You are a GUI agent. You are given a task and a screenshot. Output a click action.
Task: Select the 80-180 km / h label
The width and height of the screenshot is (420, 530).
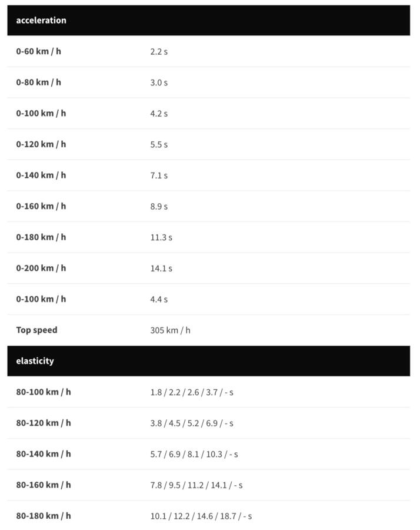[44, 516]
